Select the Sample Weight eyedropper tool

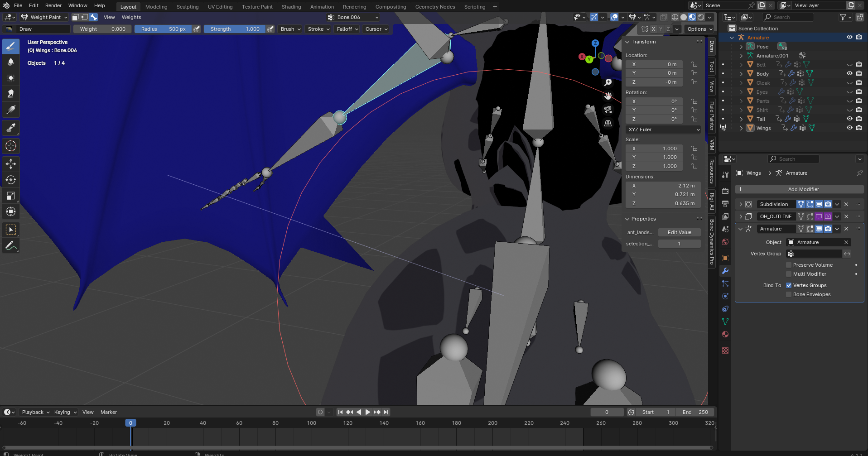pos(11,128)
